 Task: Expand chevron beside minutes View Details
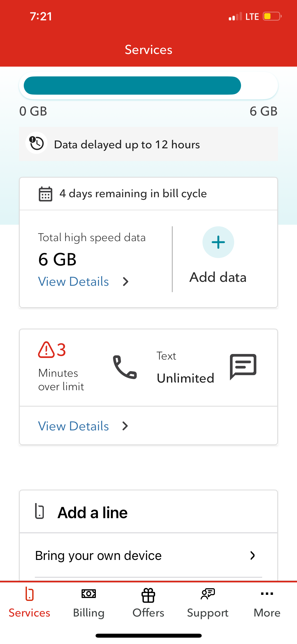point(125,426)
